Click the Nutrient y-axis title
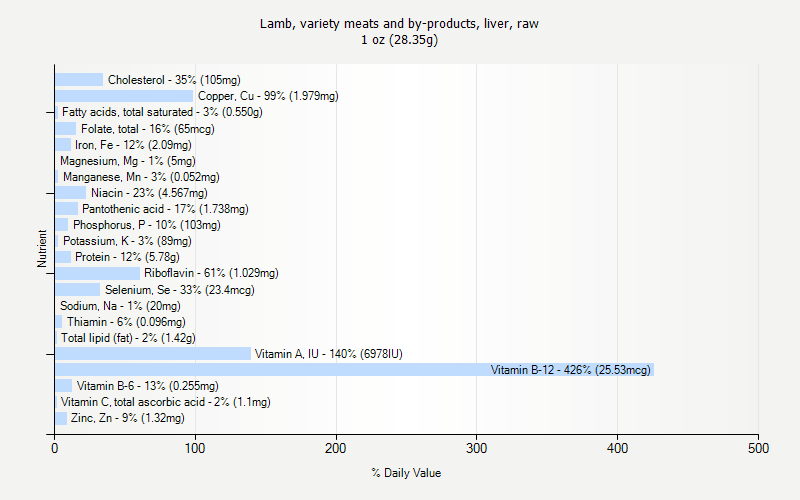The width and height of the screenshot is (800, 500). pyautogui.click(x=42, y=249)
